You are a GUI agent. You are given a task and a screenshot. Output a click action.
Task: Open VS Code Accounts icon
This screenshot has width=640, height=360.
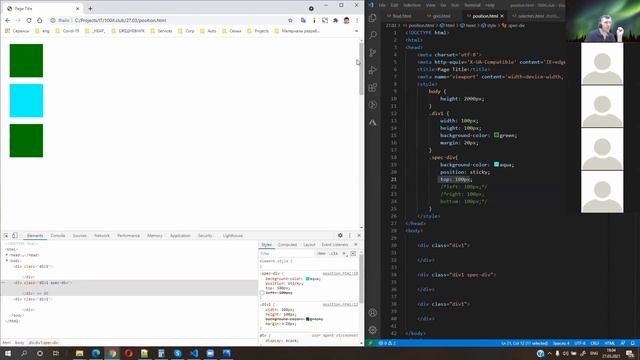coord(372,313)
